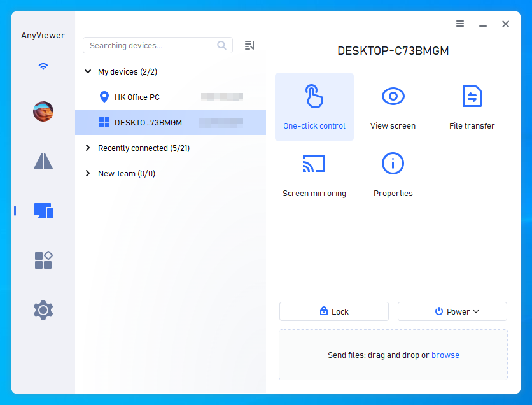The width and height of the screenshot is (532, 405).
Task: Open the hamburger menu at top right
Action: pyautogui.click(x=459, y=24)
